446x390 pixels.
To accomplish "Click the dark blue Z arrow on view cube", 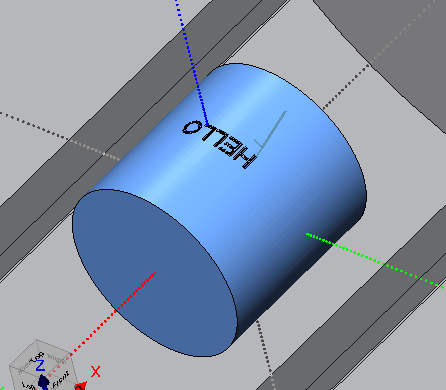I will point(44,382).
